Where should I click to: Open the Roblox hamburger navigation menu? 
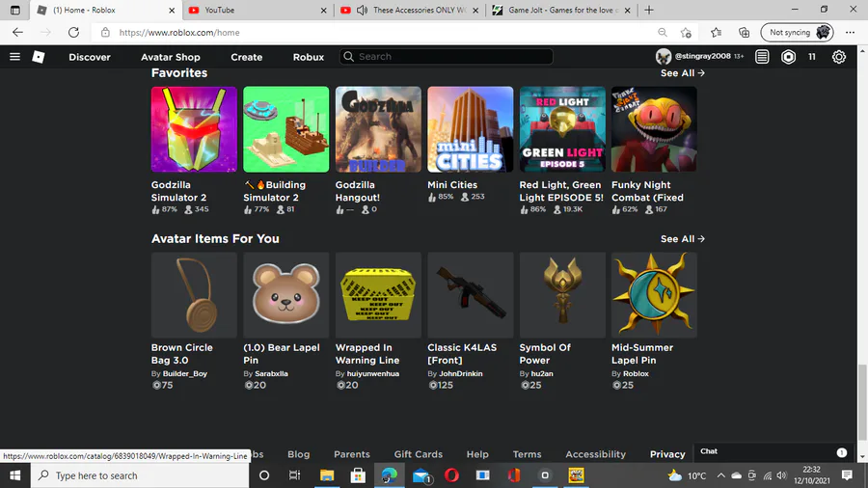(14, 57)
